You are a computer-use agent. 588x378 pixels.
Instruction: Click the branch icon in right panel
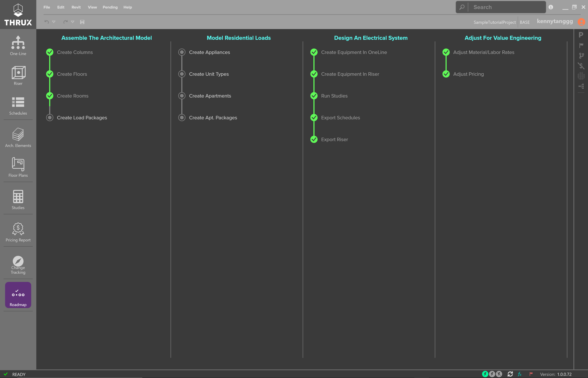(581, 55)
